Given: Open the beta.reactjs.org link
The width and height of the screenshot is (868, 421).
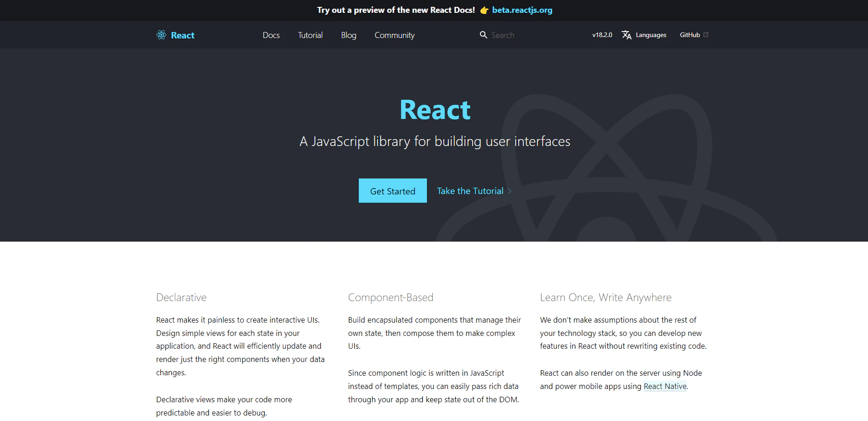Looking at the screenshot, I should tap(522, 10).
